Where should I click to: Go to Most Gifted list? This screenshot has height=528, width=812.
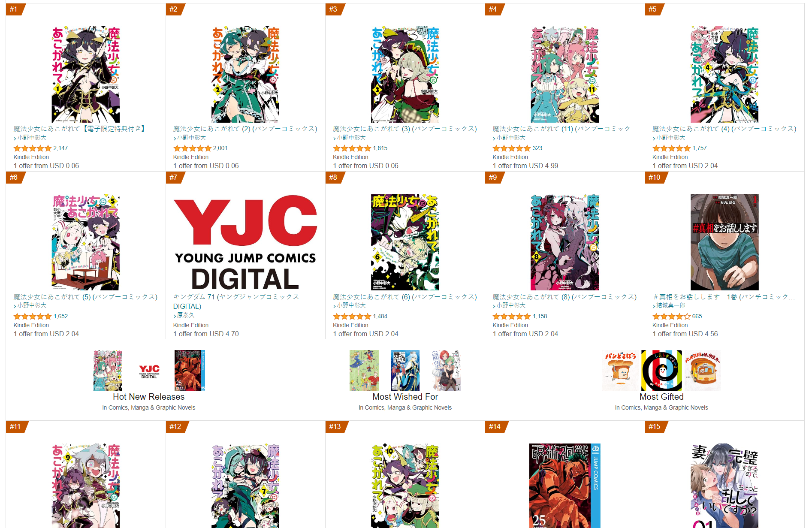(x=661, y=397)
